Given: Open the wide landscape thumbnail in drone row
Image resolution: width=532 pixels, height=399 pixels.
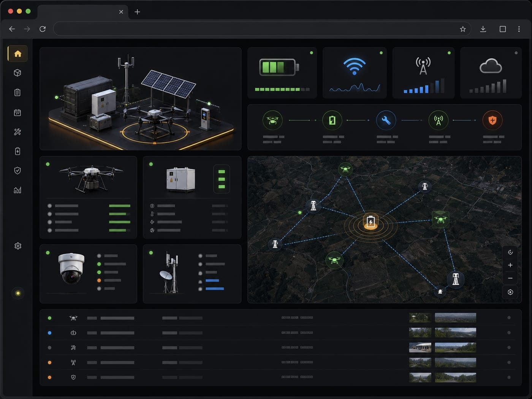Looking at the screenshot, I should [x=455, y=318].
